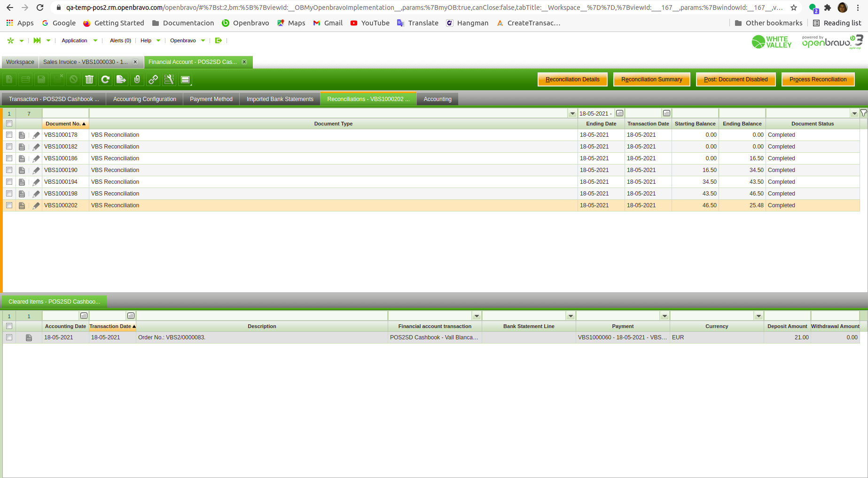This screenshot has width=868, height=478.
Task: Close the Sales Invoice - VBS1000030 tab
Action: (135, 62)
